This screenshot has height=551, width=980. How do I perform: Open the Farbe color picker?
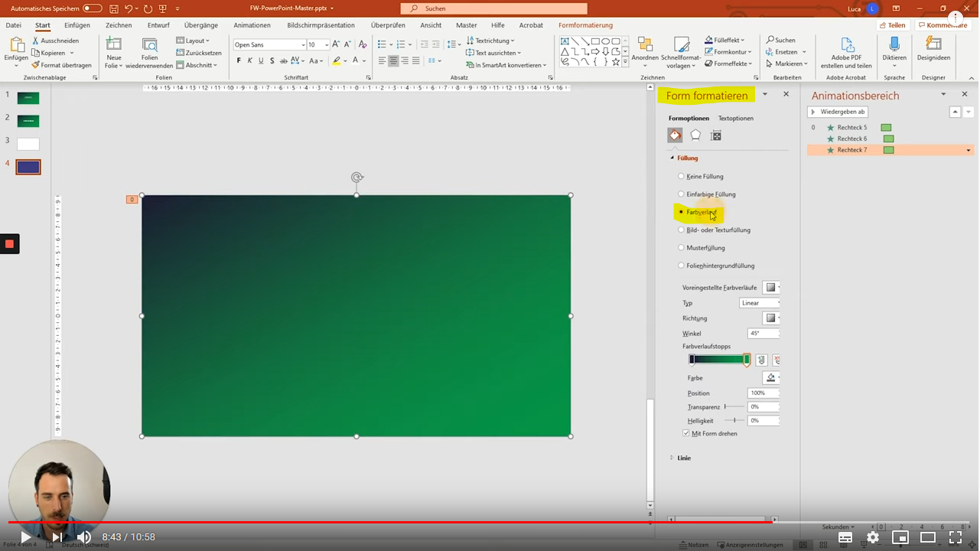[x=772, y=378]
